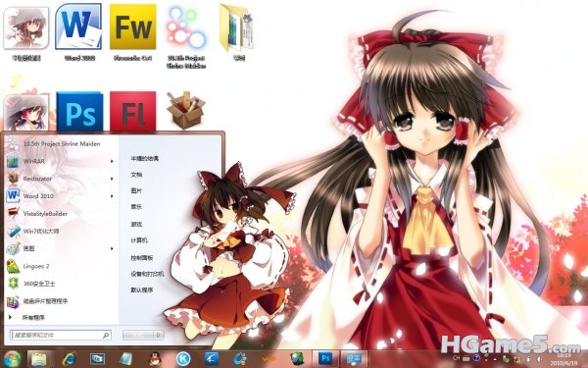Expand the Word 2010 jump list arrow
This screenshot has width=588, height=368.
(x=112, y=196)
